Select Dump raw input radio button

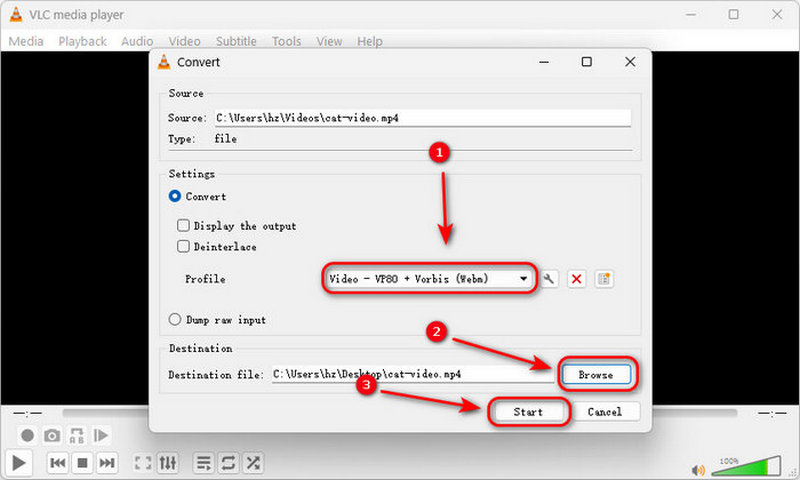[x=175, y=319]
